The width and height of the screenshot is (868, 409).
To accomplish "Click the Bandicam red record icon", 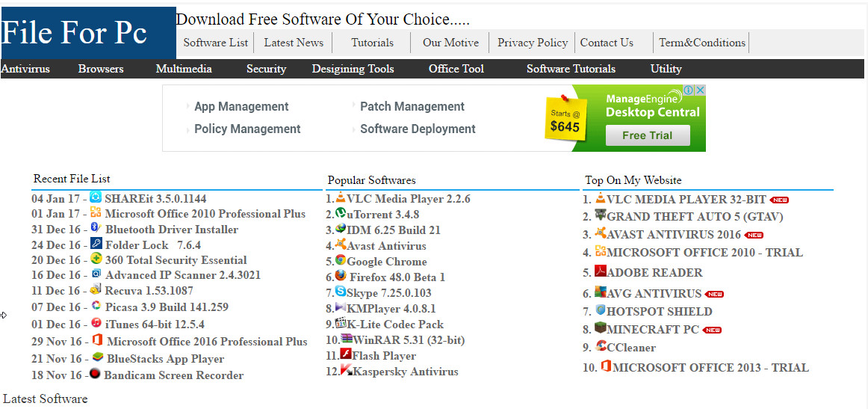I will pyautogui.click(x=95, y=374).
